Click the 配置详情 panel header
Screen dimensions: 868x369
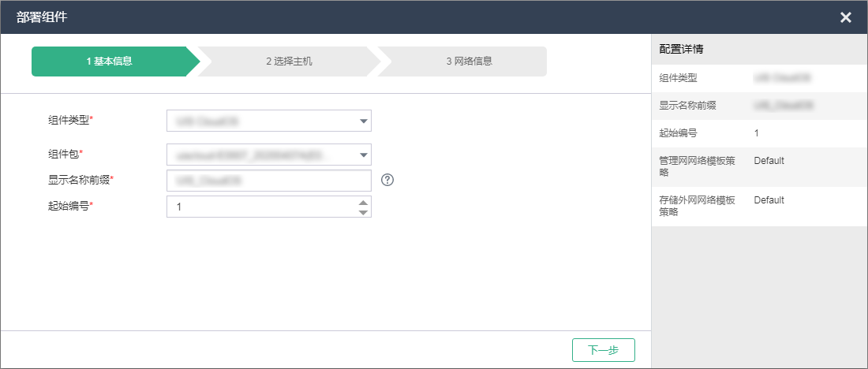tap(682, 49)
